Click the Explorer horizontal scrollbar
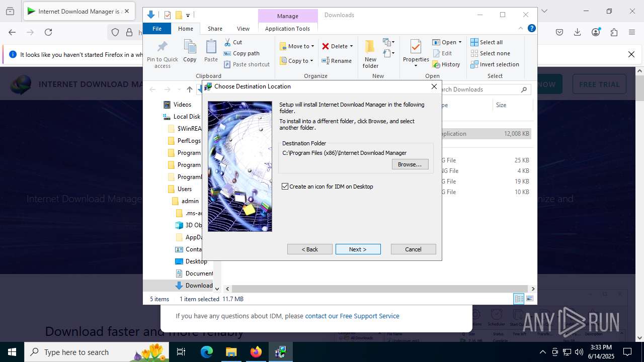This screenshot has width=644, height=362. [380, 289]
